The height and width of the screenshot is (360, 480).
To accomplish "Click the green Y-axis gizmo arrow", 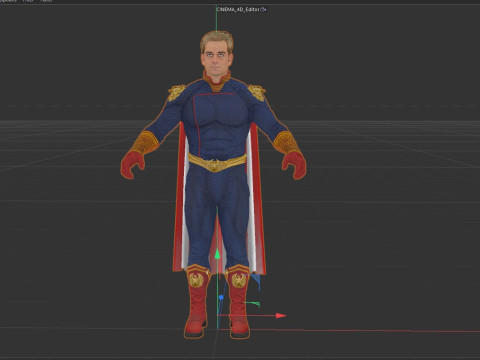I will pos(217,254).
